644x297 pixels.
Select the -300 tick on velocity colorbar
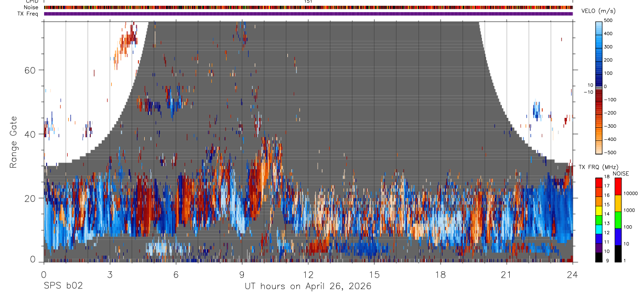[x=611, y=127]
